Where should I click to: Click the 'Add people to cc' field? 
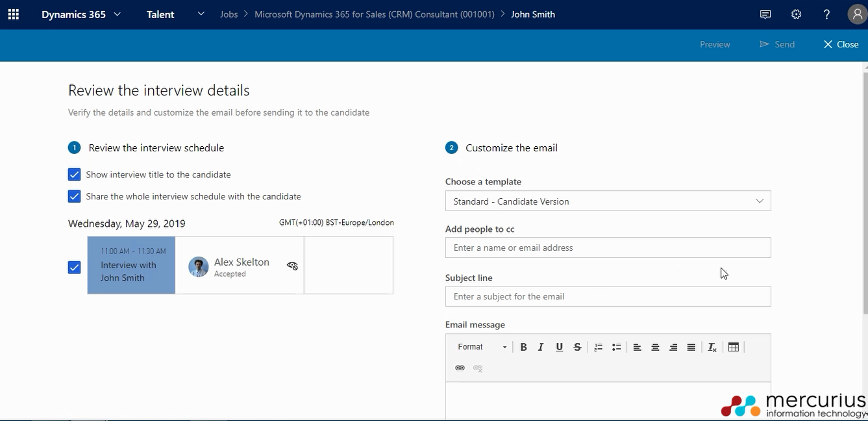point(608,248)
